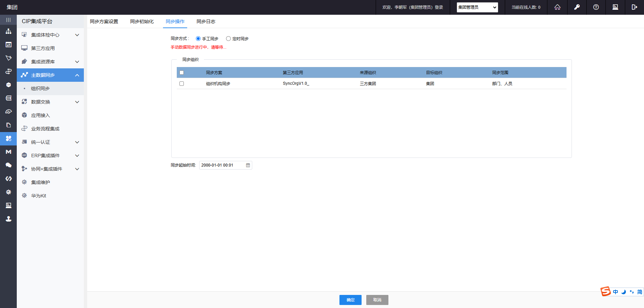Viewport: 644px width, 308px height.
Task: Click the 同步起始时间 input field
Action: [x=221, y=165]
